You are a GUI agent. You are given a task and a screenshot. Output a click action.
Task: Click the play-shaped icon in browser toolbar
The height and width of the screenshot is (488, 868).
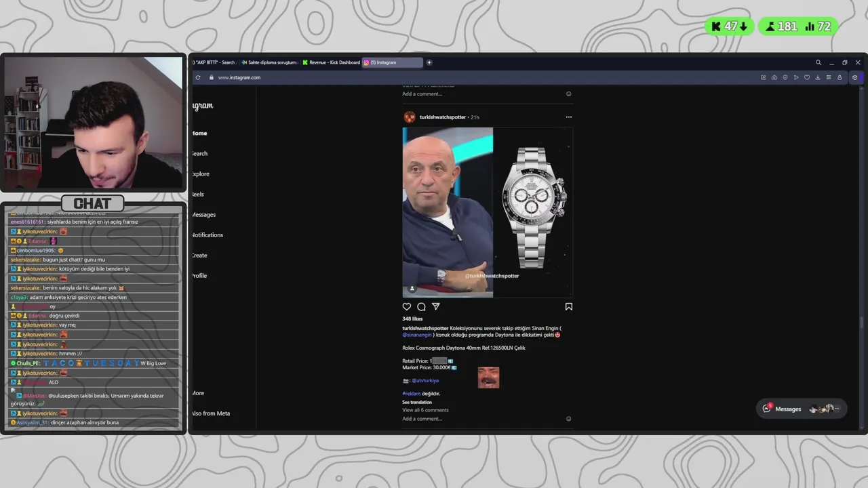click(796, 77)
